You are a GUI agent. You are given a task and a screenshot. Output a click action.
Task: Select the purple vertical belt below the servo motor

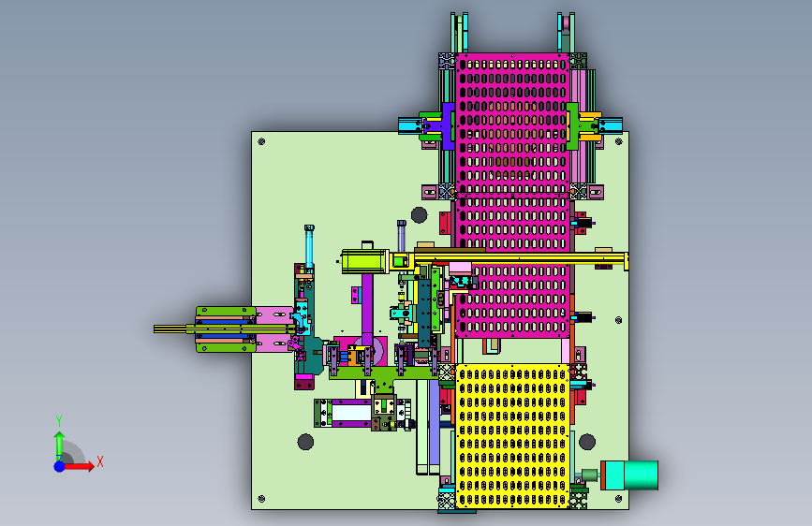366,308
